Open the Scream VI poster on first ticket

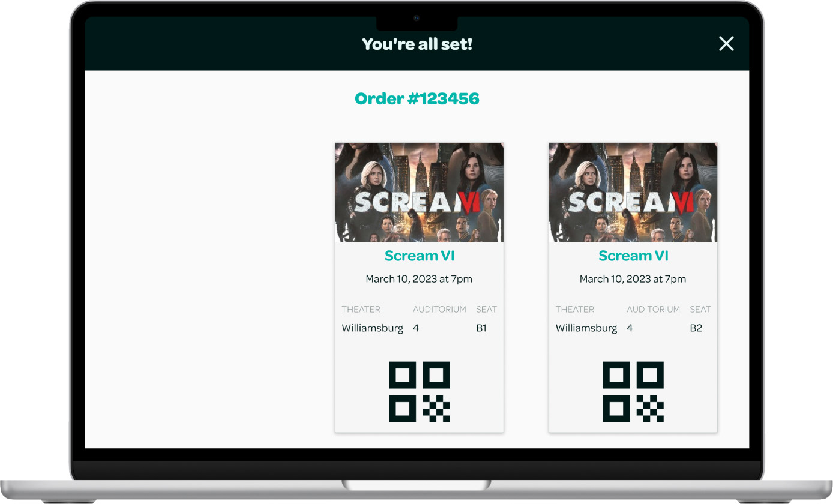click(x=419, y=193)
